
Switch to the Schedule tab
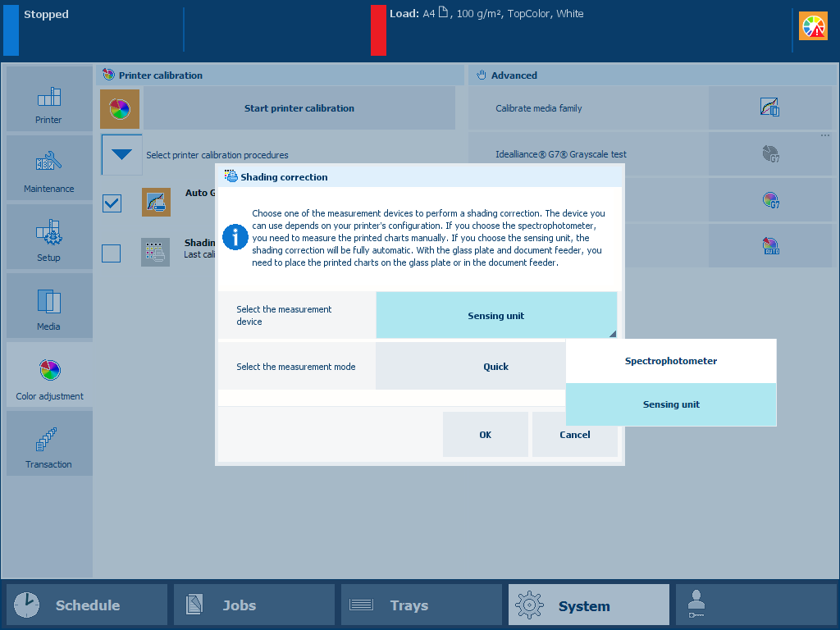coord(87,605)
